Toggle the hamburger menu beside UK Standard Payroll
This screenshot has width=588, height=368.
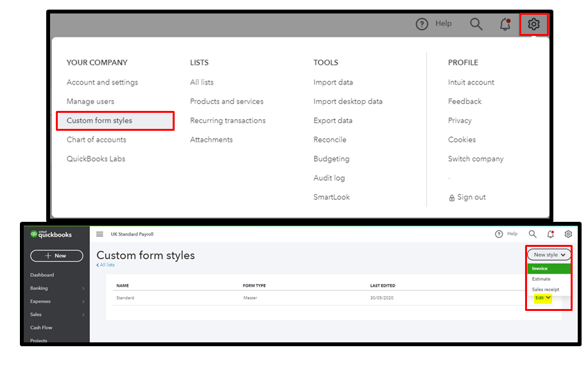99,234
